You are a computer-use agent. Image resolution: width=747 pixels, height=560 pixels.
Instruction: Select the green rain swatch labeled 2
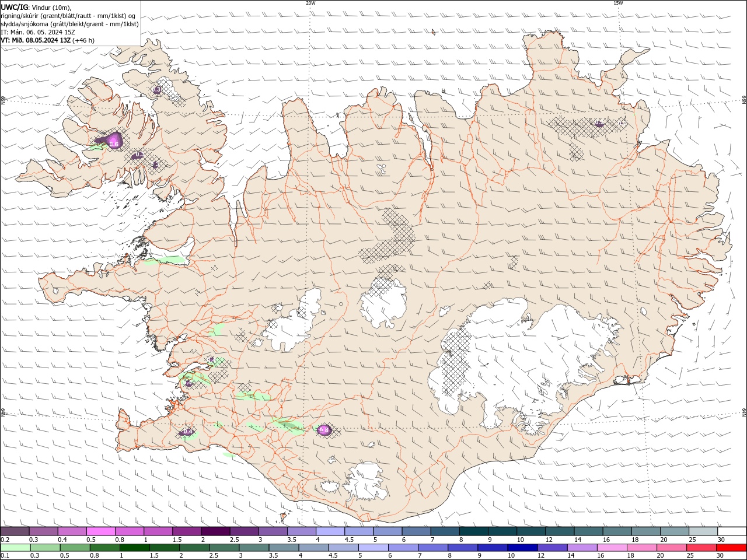click(195, 548)
